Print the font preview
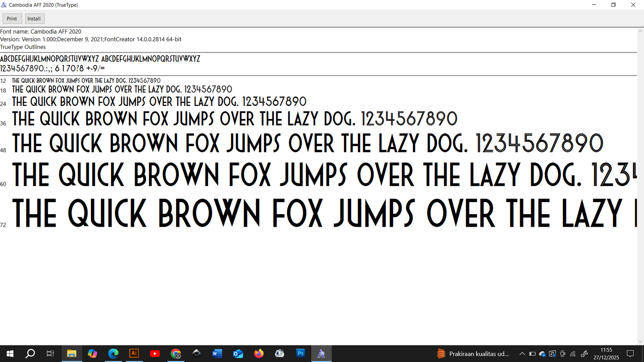The image size is (644, 362). coord(12,18)
